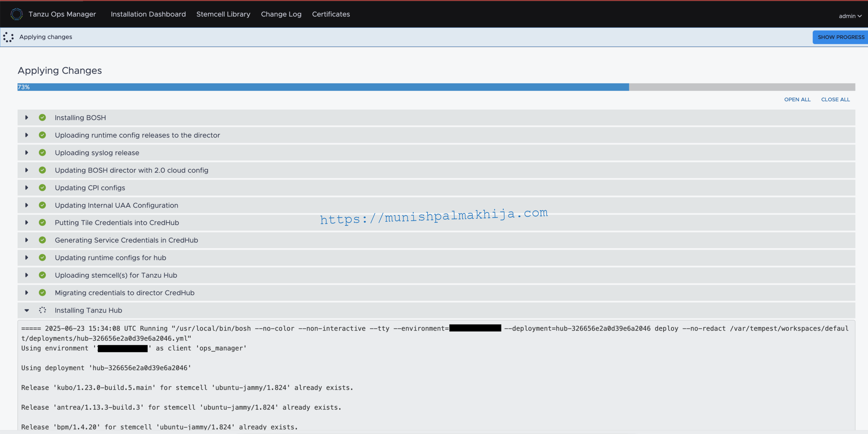Open the Installation Dashboard menu item
Image resolution: width=868 pixels, height=434 pixels.
(x=148, y=14)
